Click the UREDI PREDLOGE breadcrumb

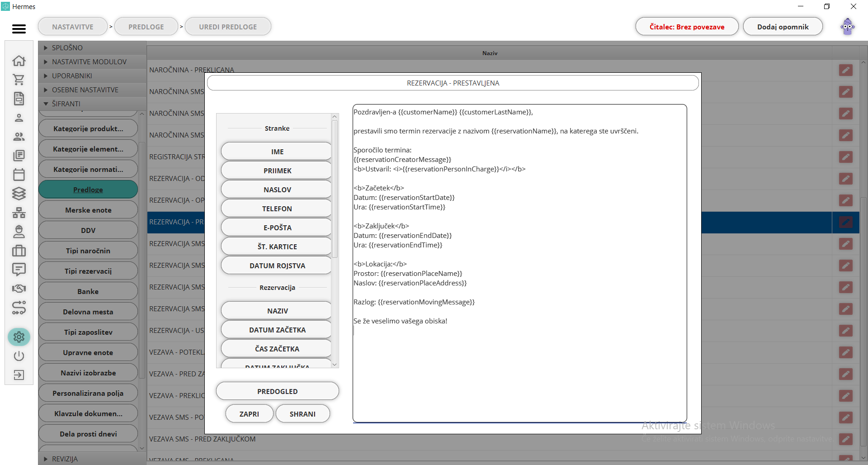click(x=228, y=27)
